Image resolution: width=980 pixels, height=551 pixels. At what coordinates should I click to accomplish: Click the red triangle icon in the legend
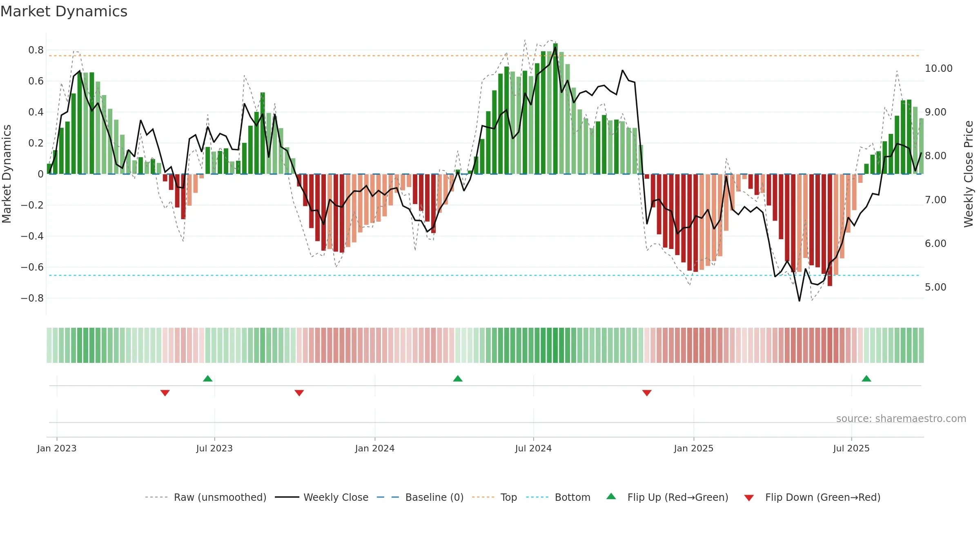(x=749, y=498)
